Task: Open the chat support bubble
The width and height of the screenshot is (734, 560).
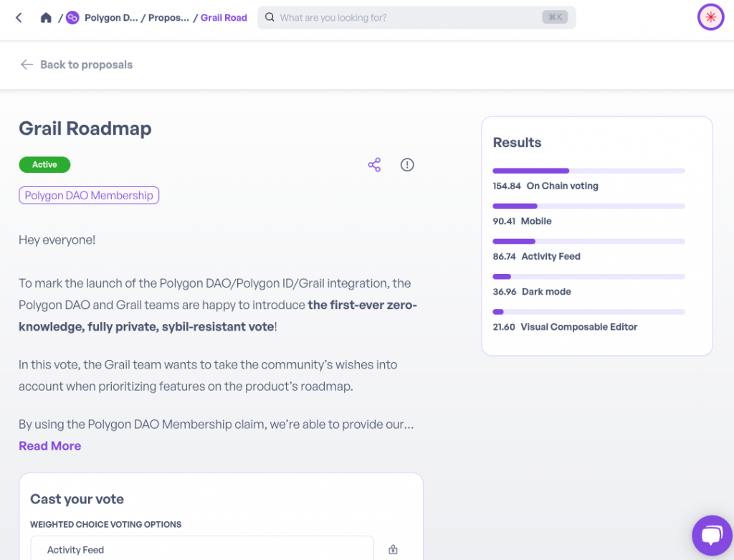Action: pos(712,536)
